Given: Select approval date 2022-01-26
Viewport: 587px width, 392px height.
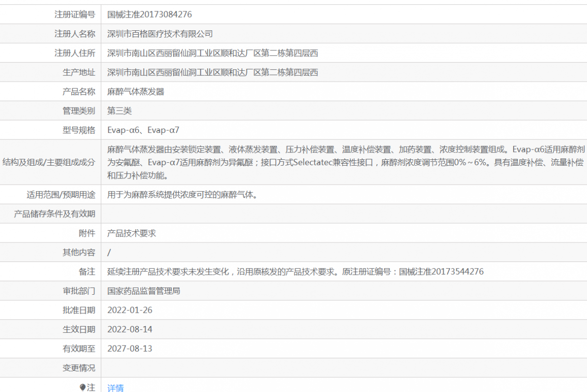Looking at the screenshot, I should 130,310.
